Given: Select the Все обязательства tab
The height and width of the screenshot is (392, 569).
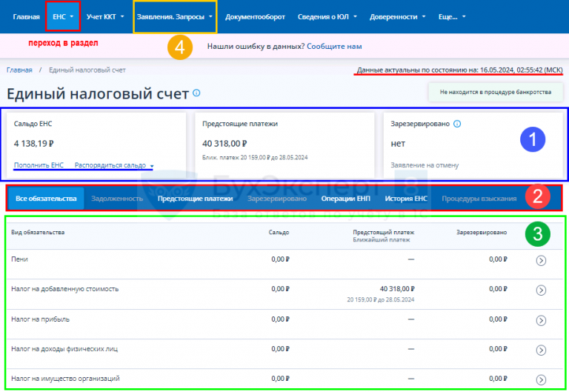Looking at the screenshot, I should [46, 199].
